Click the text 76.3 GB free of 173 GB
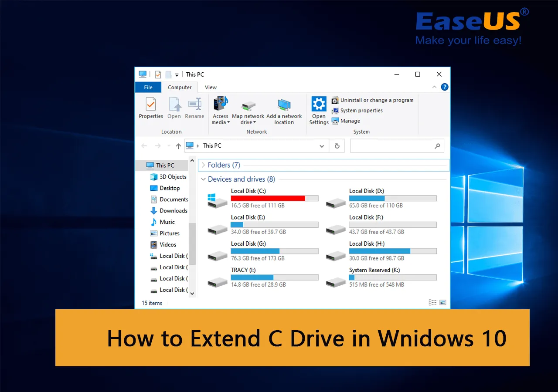 pyautogui.click(x=258, y=258)
